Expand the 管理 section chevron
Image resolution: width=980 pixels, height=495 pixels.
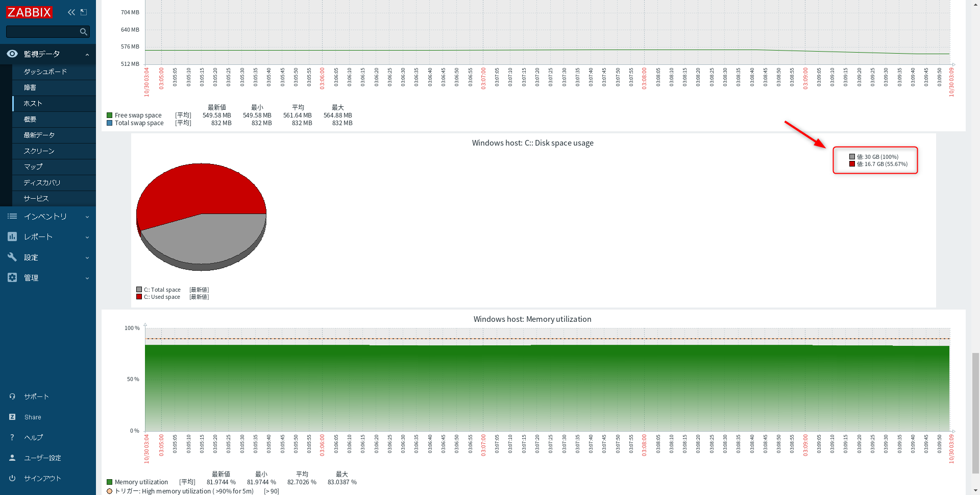tap(87, 278)
